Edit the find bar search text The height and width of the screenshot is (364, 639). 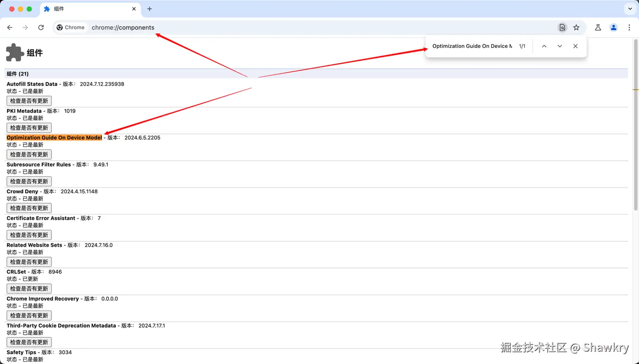coord(472,46)
